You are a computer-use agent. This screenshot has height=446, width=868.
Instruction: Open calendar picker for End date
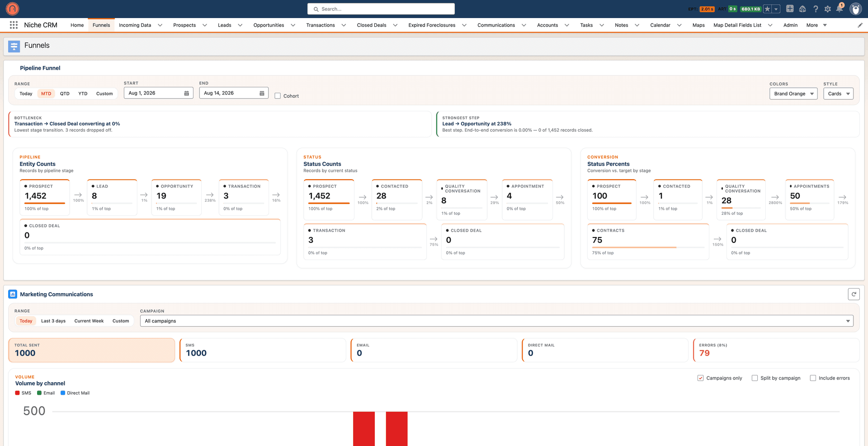[262, 93]
